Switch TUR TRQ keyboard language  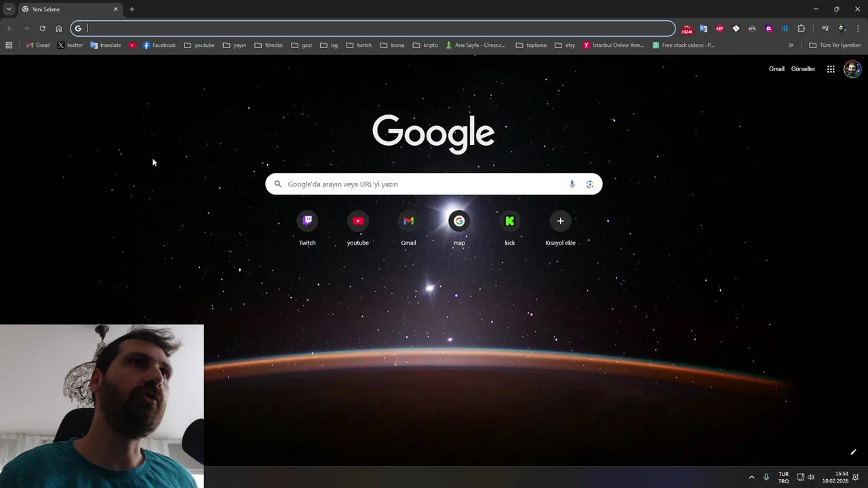click(x=783, y=477)
